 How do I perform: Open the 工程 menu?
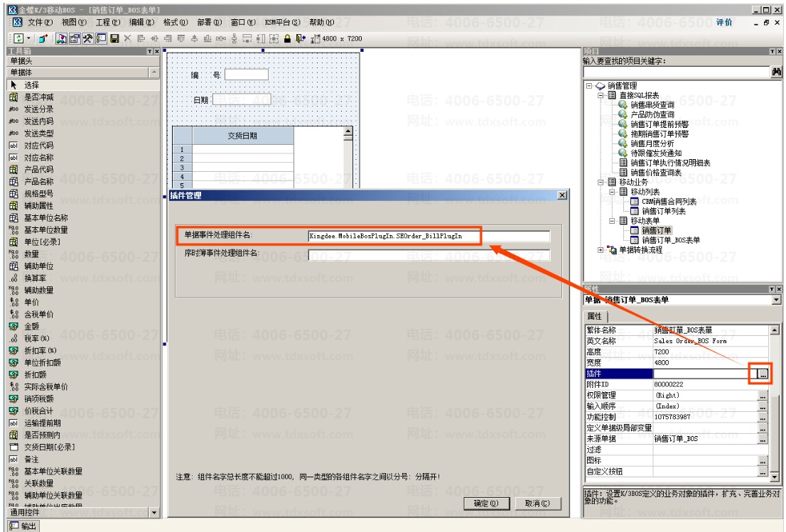pyautogui.click(x=107, y=22)
